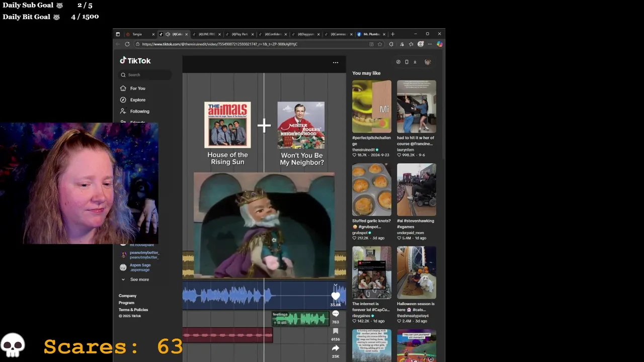Open the Company footer link
The width and height of the screenshot is (644, 362).
point(127,296)
